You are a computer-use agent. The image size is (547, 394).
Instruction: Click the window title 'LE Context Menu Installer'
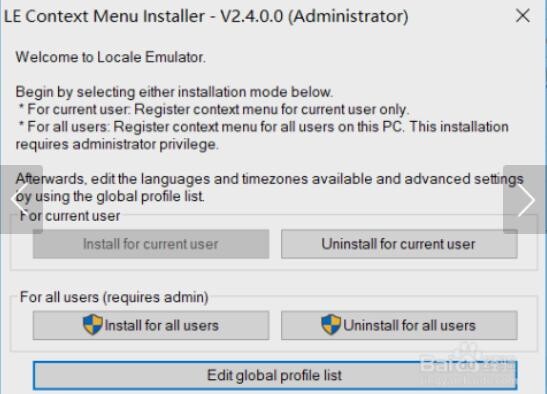(104, 16)
